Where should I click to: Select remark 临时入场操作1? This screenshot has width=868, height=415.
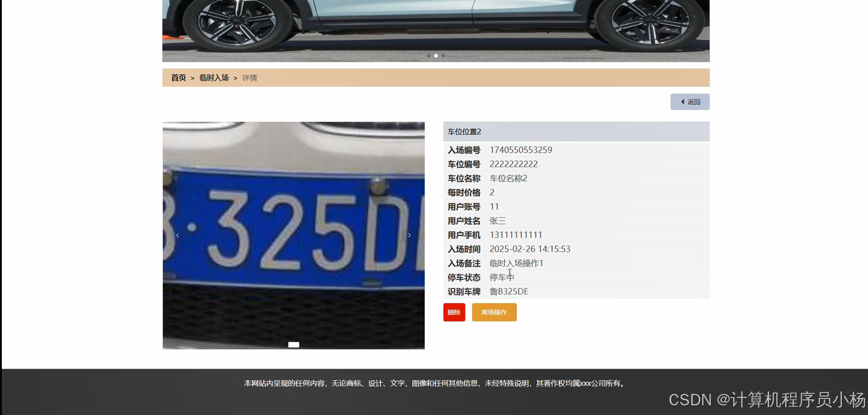point(516,263)
